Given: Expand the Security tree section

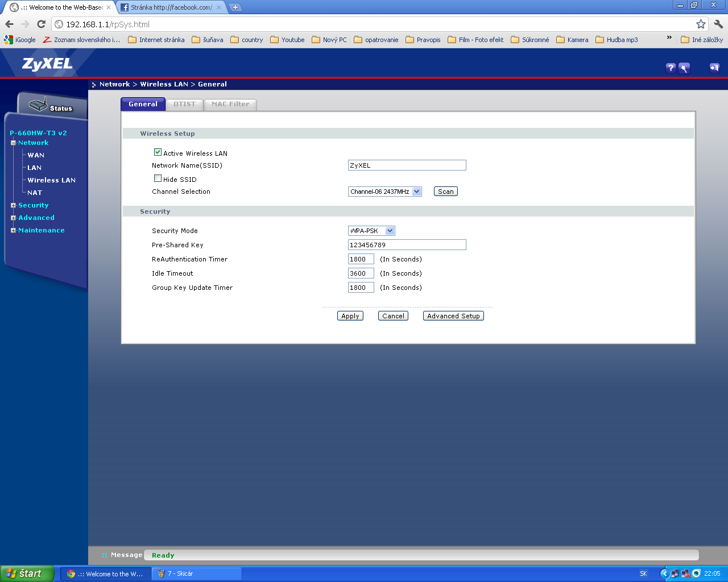Looking at the screenshot, I should (x=13, y=205).
